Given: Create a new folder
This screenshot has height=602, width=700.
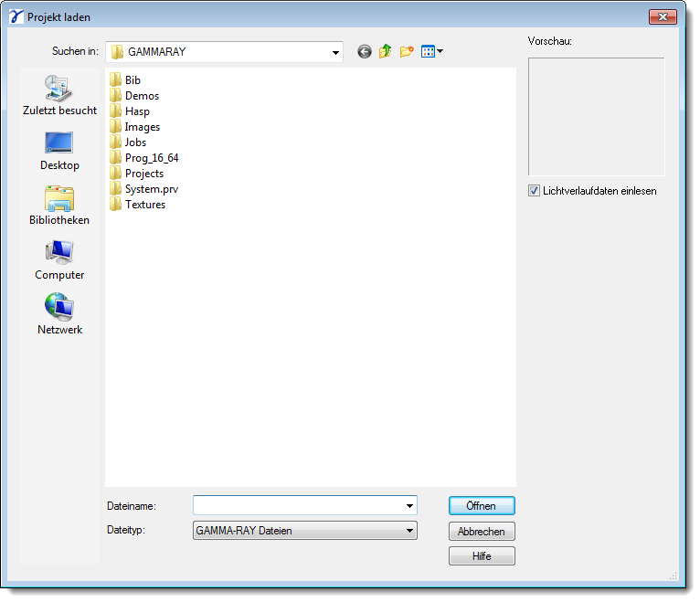Looking at the screenshot, I should [x=407, y=52].
